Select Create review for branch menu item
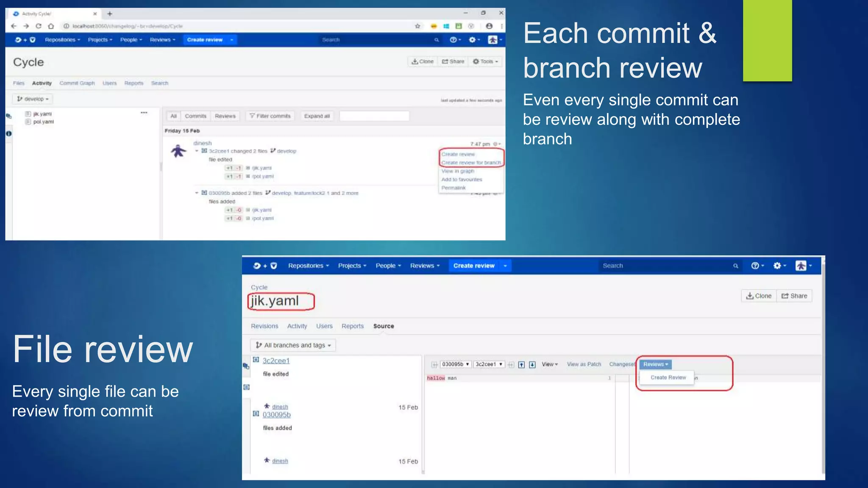This screenshot has width=868, height=488. click(470, 163)
